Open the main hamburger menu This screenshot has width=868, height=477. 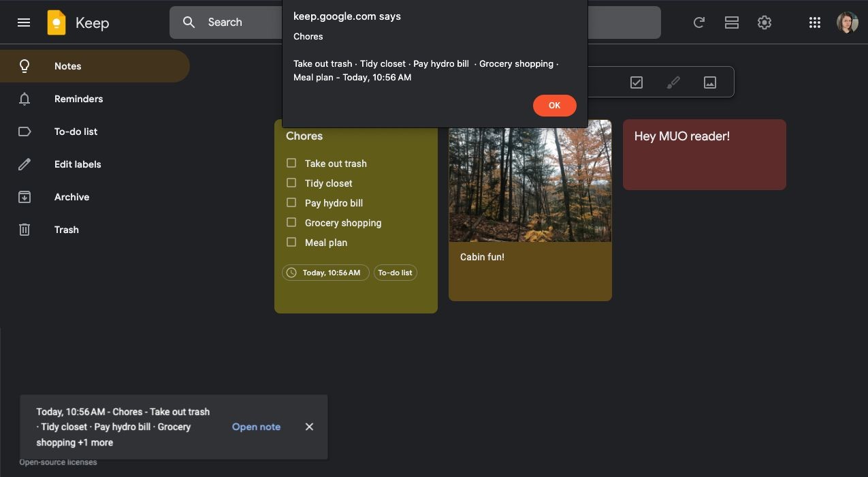coord(24,22)
